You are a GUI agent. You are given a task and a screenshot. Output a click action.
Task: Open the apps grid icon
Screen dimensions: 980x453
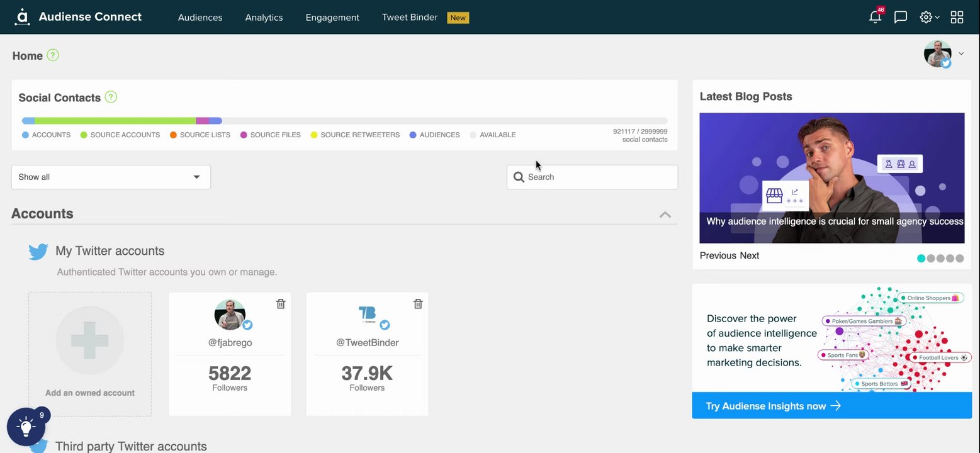coord(957,17)
